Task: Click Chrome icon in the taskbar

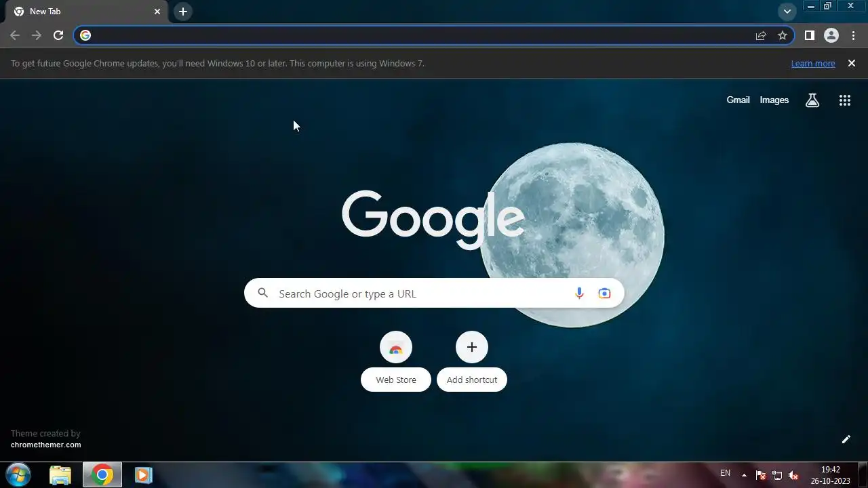Action: (102, 475)
